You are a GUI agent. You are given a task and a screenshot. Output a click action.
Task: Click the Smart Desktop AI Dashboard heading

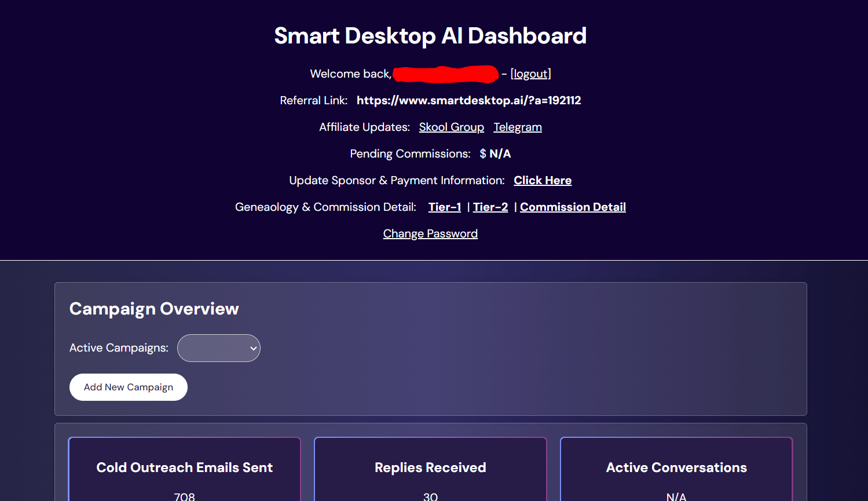[x=430, y=36]
